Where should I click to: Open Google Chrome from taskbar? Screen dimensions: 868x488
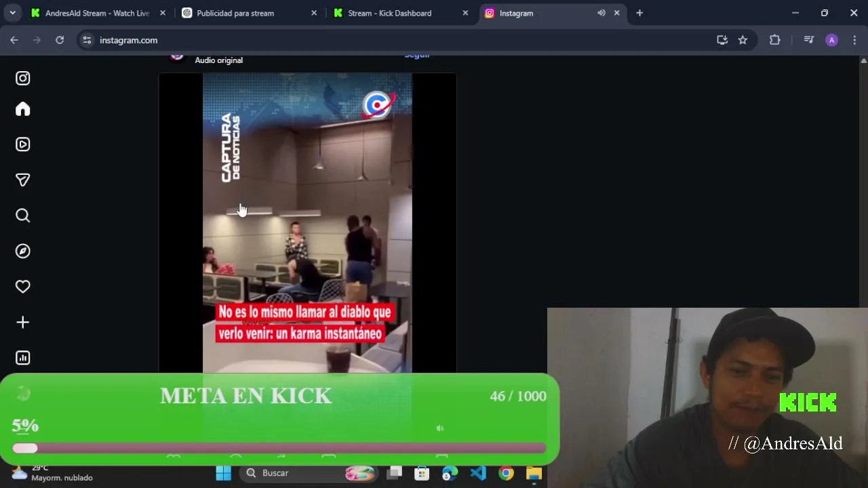coord(506,473)
